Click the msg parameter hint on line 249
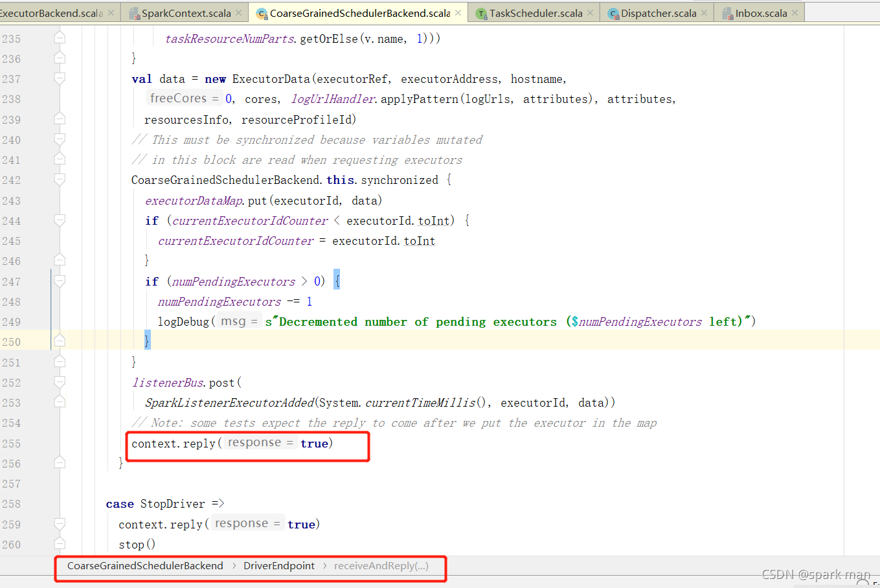 click(x=239, y=321)
